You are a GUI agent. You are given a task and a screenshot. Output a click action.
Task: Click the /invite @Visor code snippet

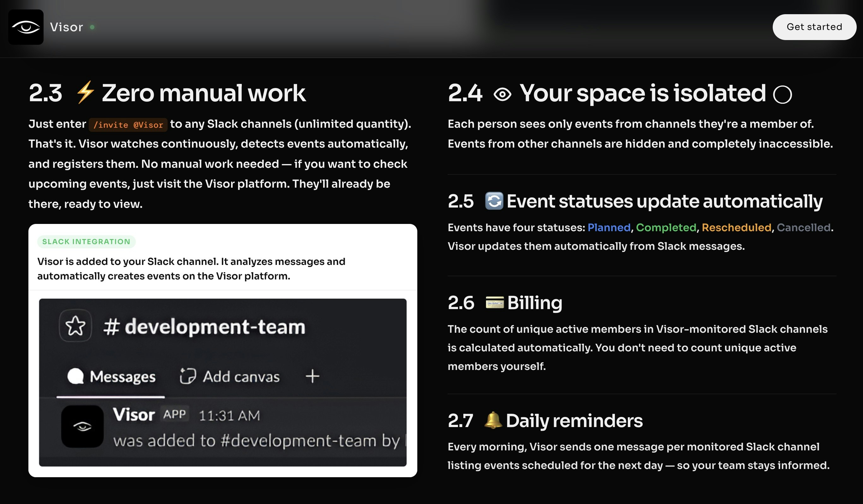[x=128, y=125]
